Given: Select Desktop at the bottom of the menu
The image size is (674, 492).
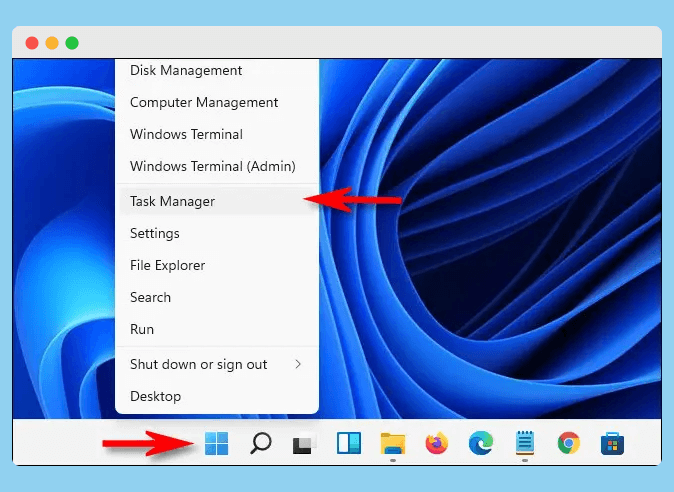Looking at the screenshot, I should click(x=155, y=396).
